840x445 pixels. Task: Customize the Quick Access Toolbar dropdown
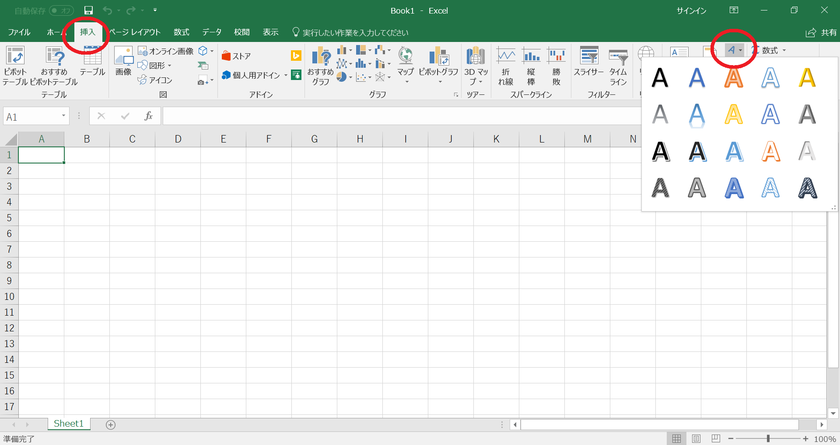[x=155, y=11]
